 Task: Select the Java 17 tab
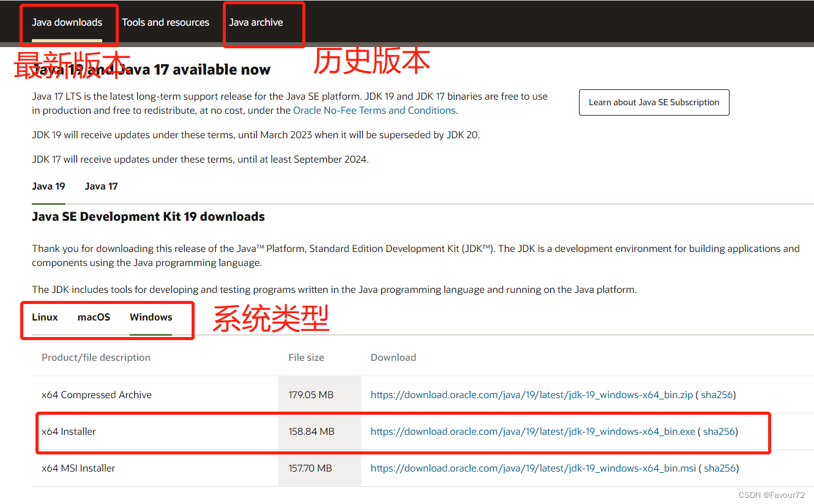pyautogui.click(x=101, y=186)
